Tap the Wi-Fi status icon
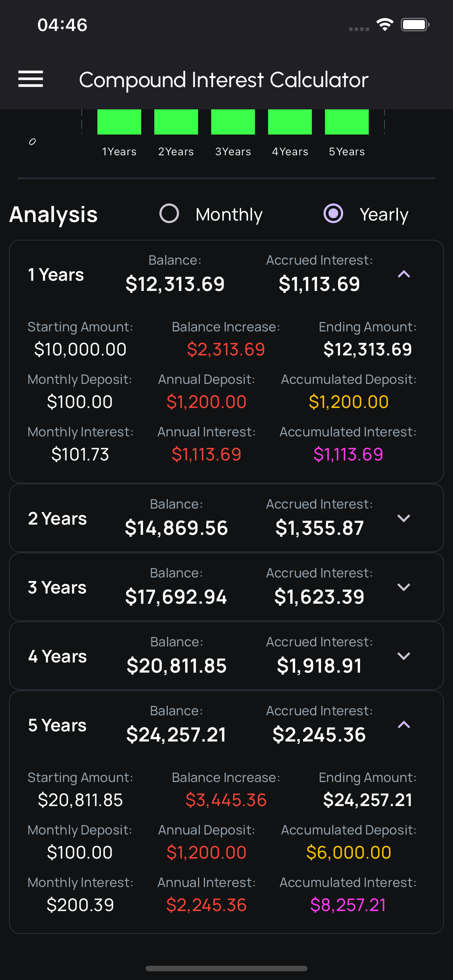The image size is (453, 980). [x=384, y=25]
